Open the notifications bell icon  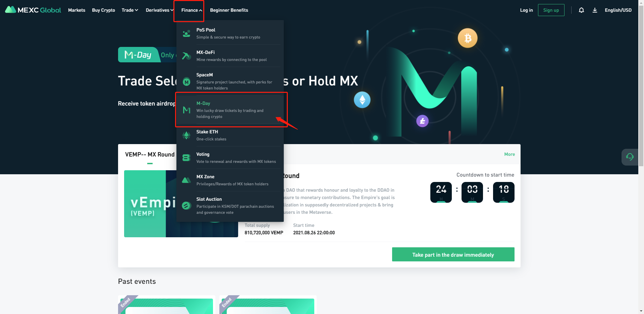581,10
